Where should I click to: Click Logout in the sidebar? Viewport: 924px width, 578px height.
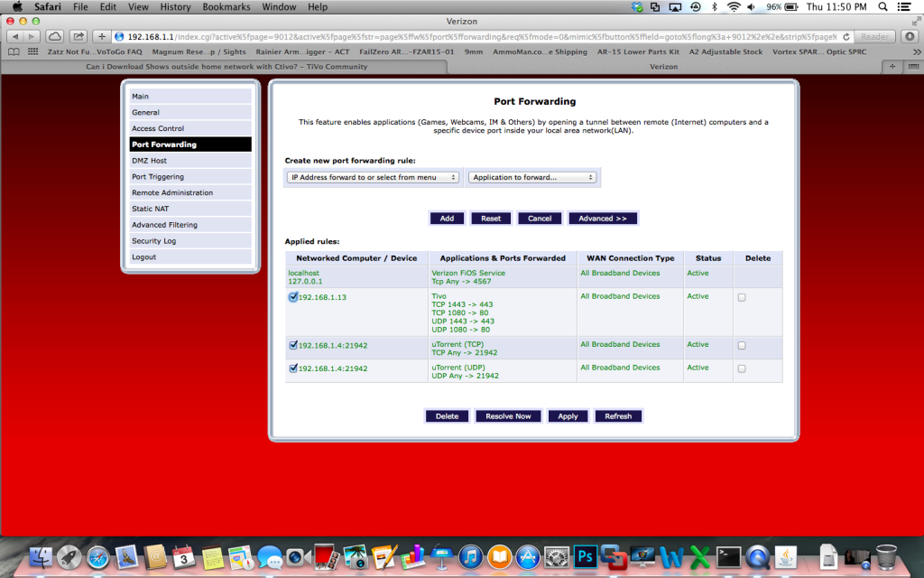190,256
